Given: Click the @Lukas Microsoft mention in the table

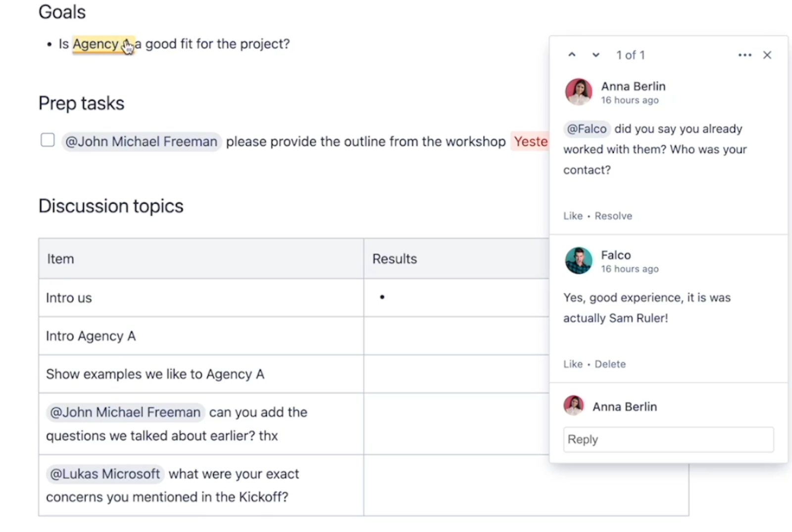Looking at the screenshot, I should [105, 474].
